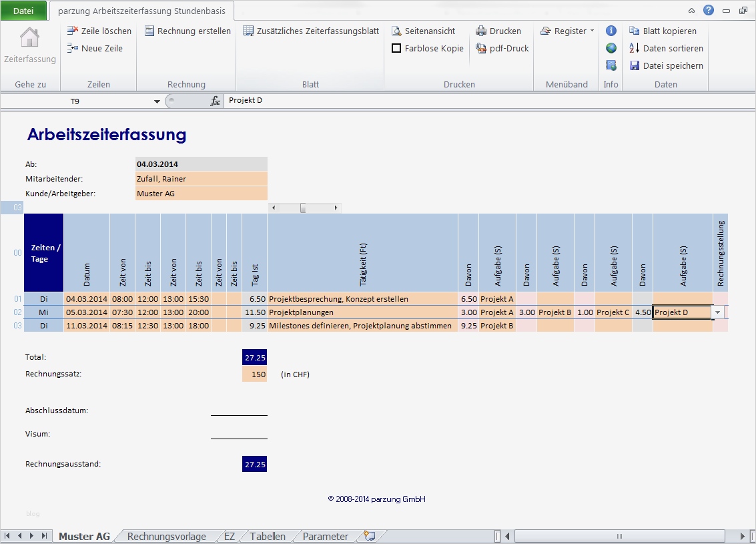
Task: Select the date cell 04.03.2014 beside Ab
Action: click(202, 164)
